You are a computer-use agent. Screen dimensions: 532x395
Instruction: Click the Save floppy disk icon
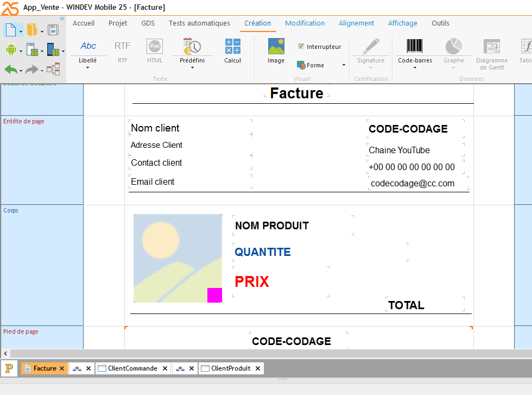(x=53, y=30)
